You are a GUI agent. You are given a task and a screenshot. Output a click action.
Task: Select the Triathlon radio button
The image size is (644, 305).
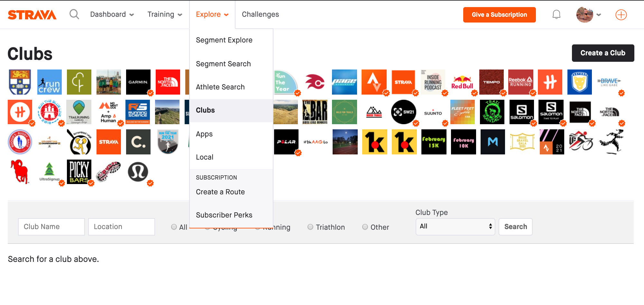tap(310, 227)
